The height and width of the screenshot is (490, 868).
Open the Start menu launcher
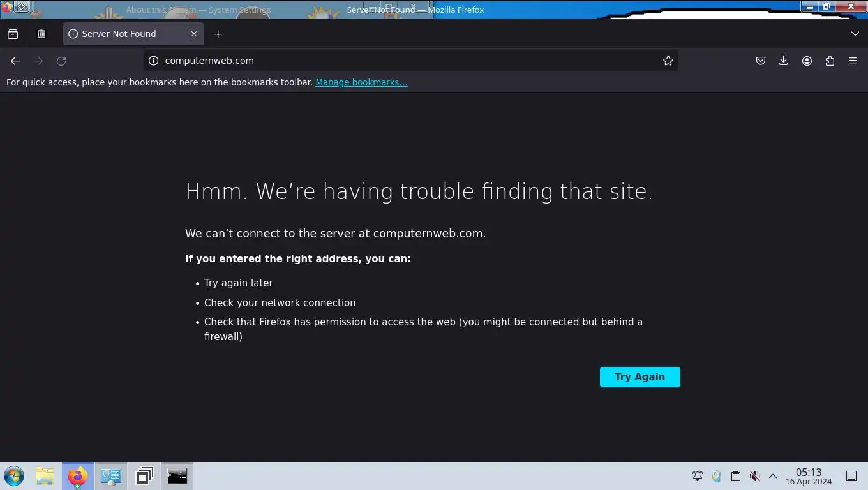pyautogui.click(x=14, y=476)
